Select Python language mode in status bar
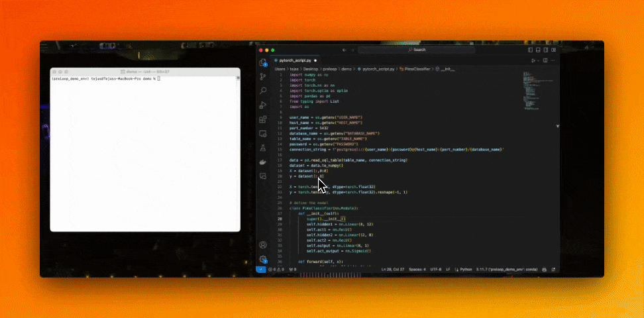 click(466, 270)
